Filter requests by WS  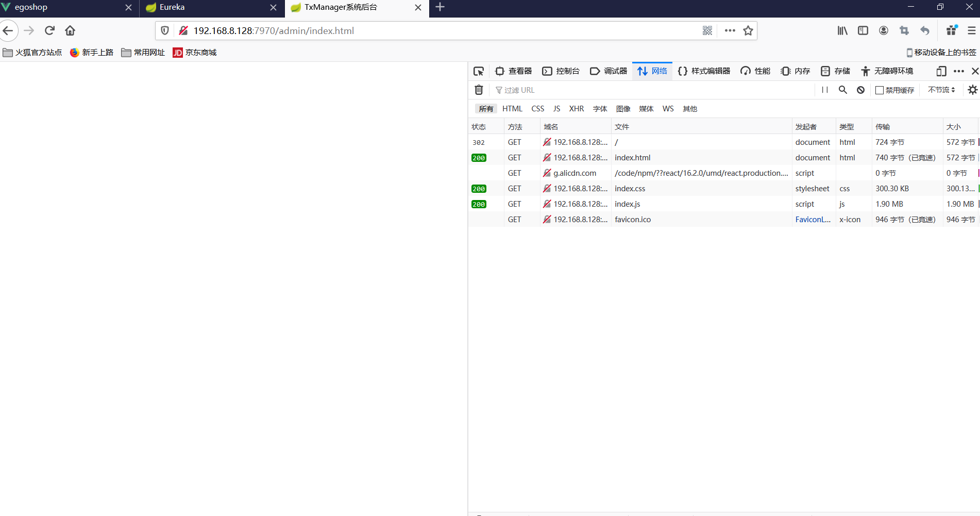pos(668,109)
